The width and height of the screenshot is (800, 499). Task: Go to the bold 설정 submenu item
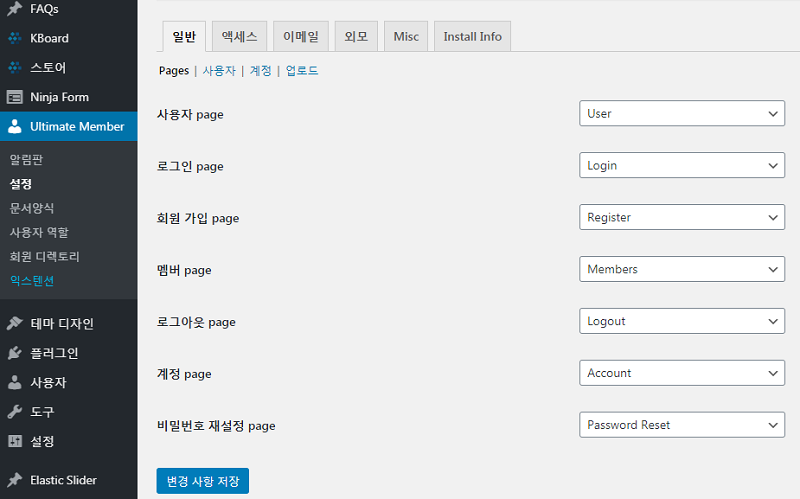click(x=21, y=184)
